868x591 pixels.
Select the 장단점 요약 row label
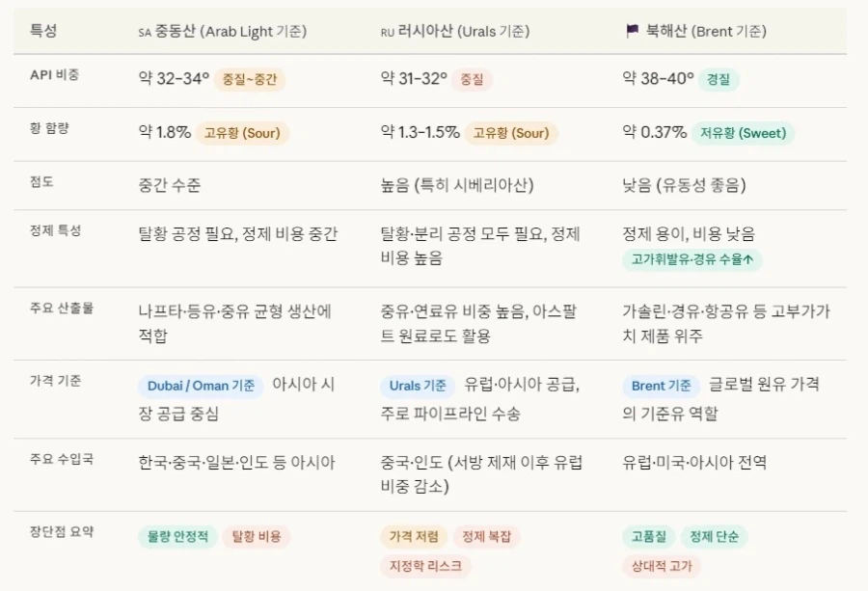tap(62, 532)
